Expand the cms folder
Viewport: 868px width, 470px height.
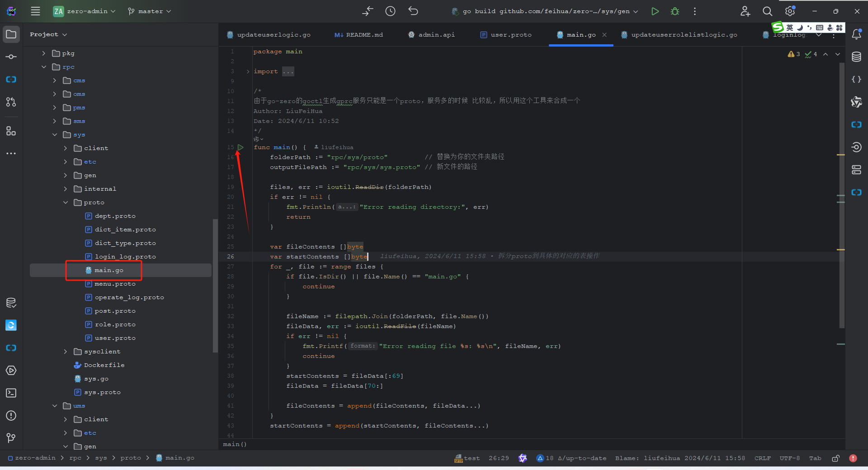[54, 80]
